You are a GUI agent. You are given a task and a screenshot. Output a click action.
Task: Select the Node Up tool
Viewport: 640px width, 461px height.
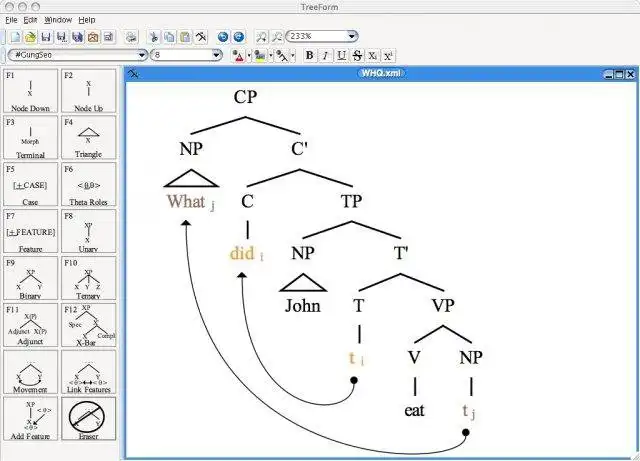(89, 91)
